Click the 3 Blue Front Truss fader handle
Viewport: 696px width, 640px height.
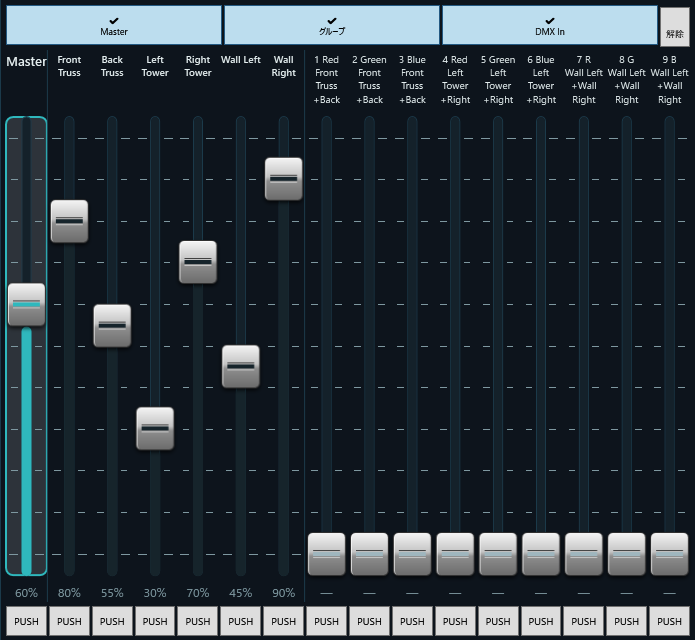pyautogui.click(x=412, y=554)
